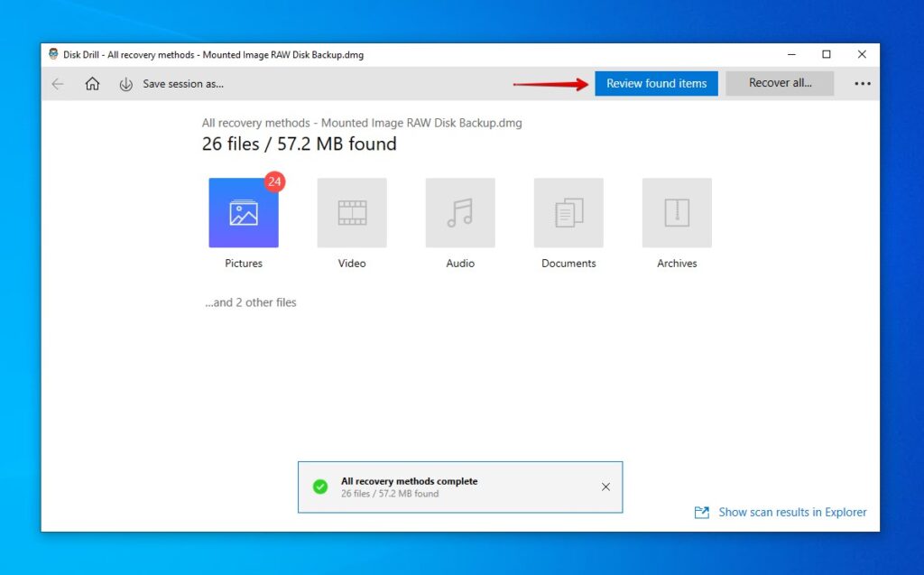Click Show scan results in Explorer
The height and width of the screenshot is (575, 924).
pyautogui.click(x=792, y=512)
